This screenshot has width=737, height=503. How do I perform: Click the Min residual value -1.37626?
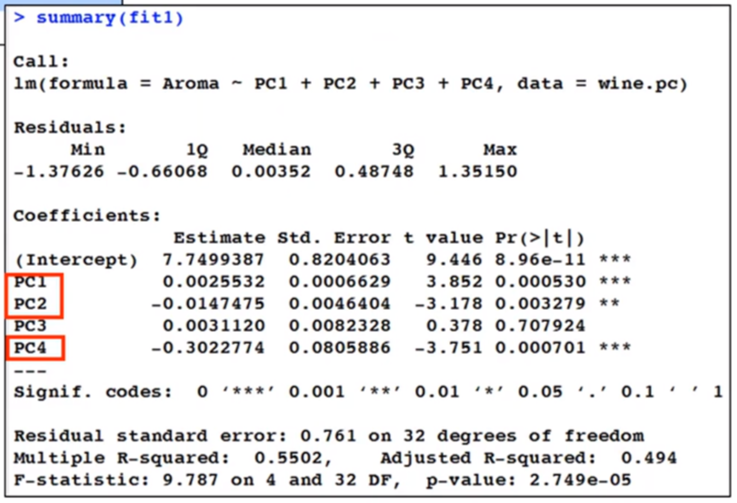59,171
